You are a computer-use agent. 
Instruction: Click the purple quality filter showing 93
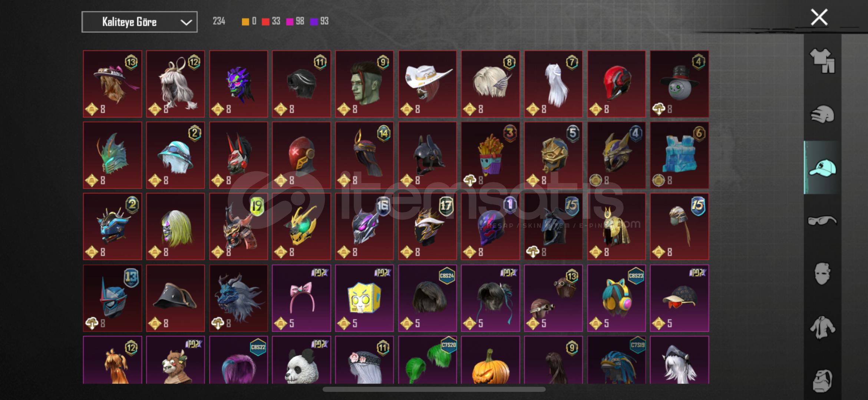[x=320, y=21]
